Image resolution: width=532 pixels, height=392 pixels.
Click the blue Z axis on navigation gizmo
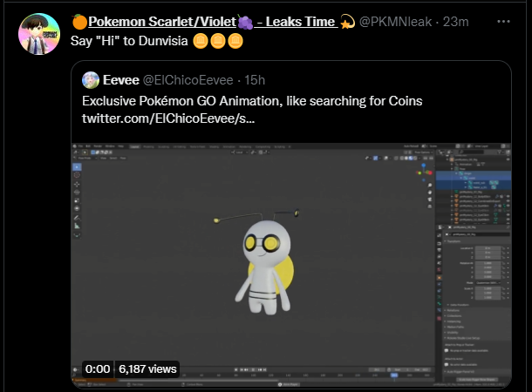424,166
